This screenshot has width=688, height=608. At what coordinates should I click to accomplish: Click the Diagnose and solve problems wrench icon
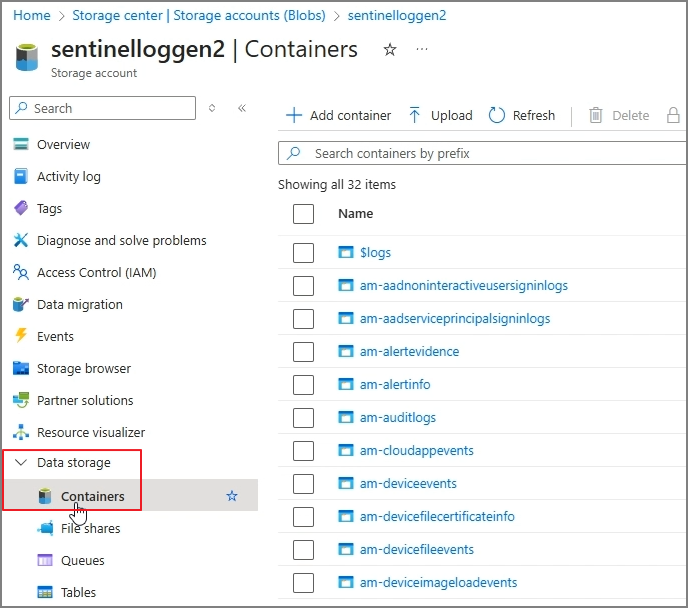pyautogui.click(x=21, y=240)
